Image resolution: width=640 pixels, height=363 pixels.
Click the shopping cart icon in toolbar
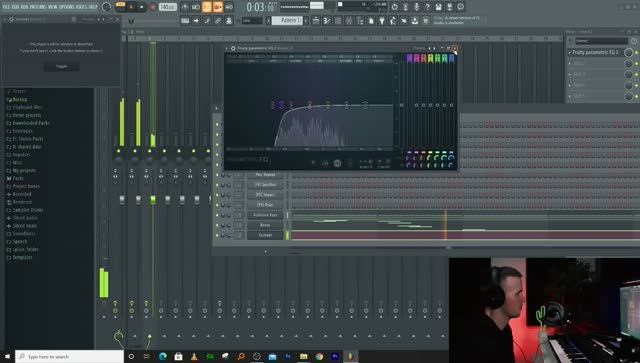[426, 20]
